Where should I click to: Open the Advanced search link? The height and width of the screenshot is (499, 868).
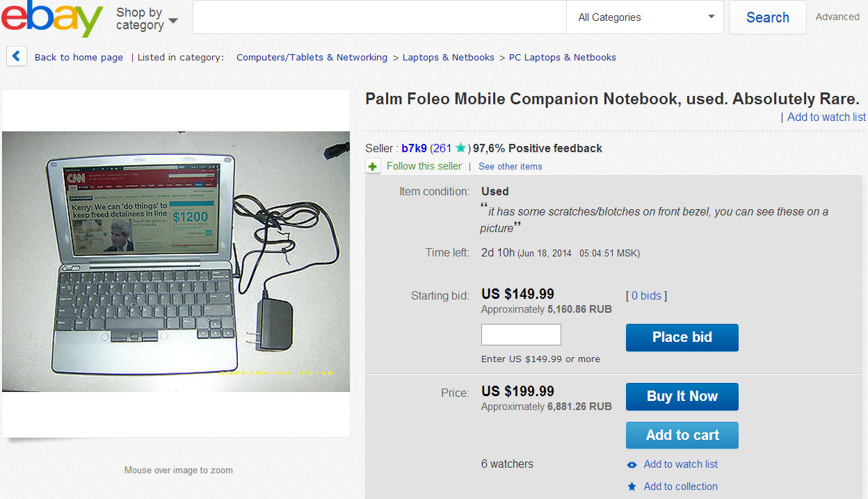point(837,17)
